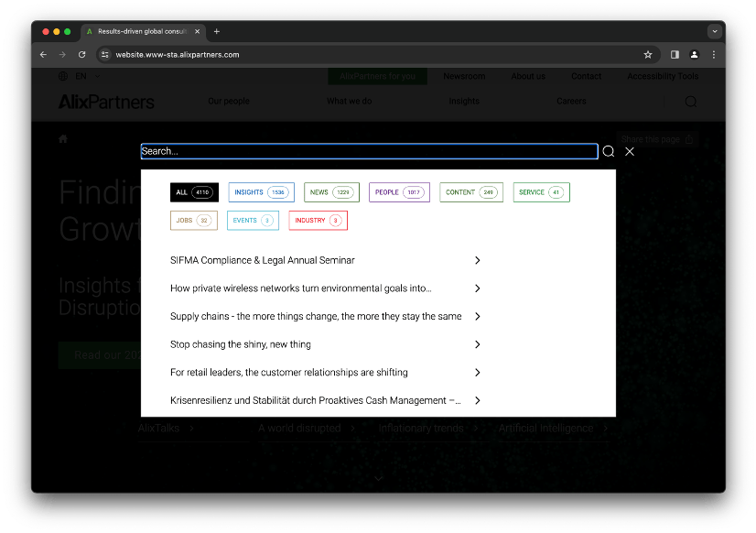Open the Supply chains result
Image resolution: width=756 pixels, height=533 pixels.
(316, 317)
